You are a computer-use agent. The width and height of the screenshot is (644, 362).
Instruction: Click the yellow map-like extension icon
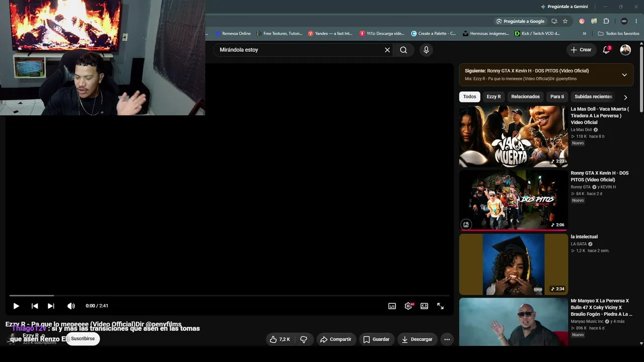594,21
